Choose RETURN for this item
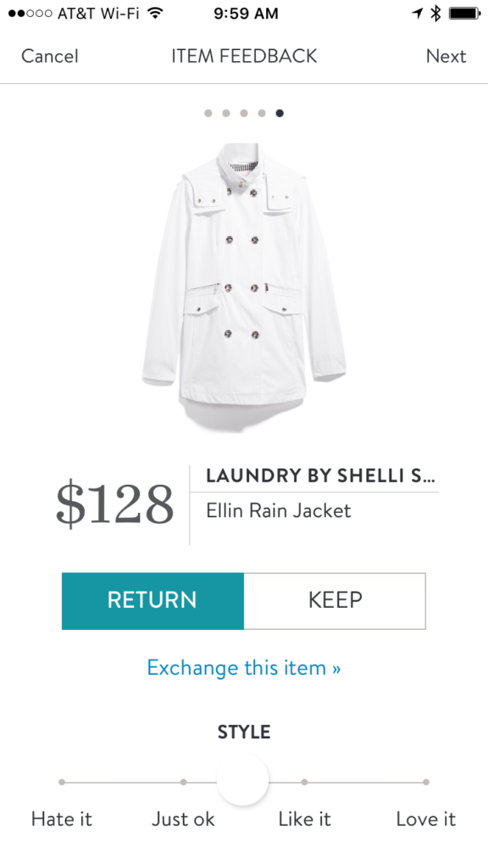 click(x=152, y=601)
